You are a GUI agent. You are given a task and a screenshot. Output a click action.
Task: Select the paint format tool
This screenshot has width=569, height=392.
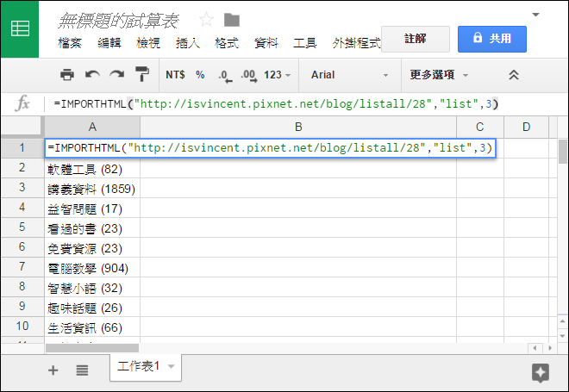pyautogui.click(x=142, y=74)
